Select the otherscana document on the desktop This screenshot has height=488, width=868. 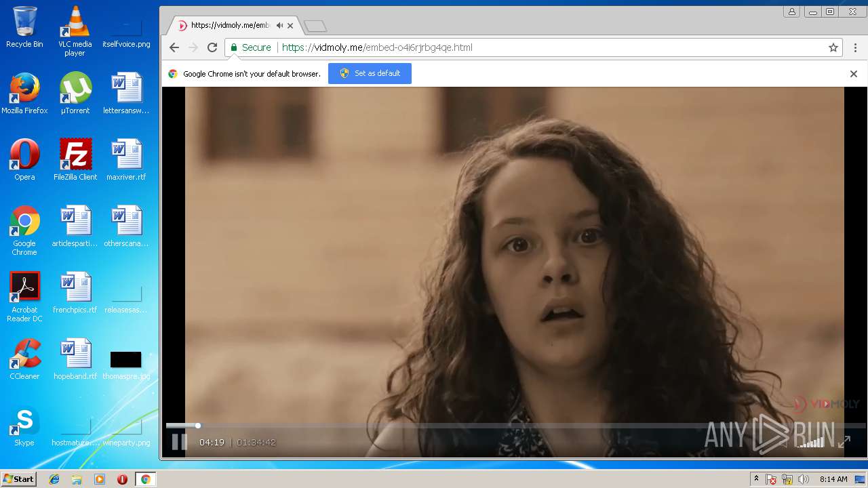126,226
